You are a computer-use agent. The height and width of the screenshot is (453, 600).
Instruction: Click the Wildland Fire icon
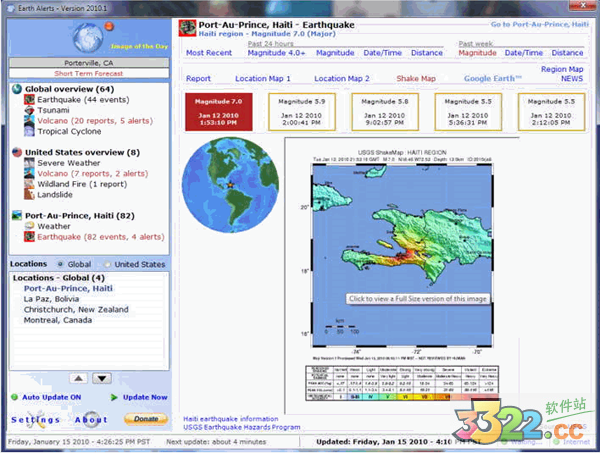[x=29, y=184]
